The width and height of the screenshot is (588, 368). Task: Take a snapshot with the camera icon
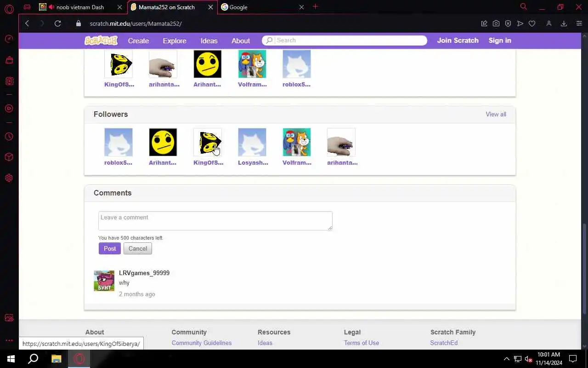click(x=496, y=23)
